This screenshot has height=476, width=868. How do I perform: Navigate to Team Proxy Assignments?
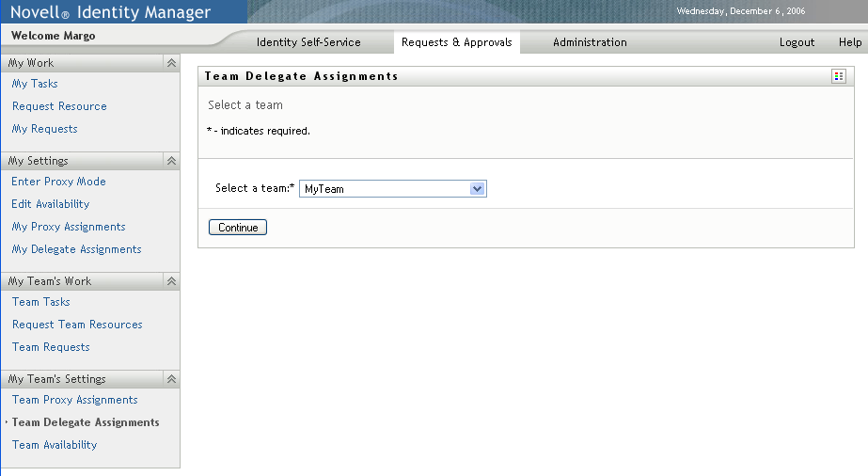point(75,400)
